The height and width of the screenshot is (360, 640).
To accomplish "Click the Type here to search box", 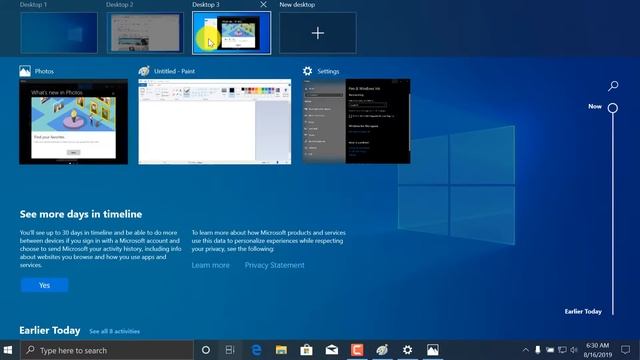I will point(107,350).
